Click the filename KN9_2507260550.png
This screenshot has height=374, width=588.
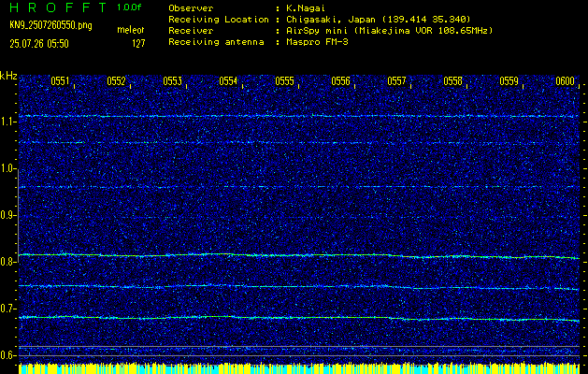point(50,25)
